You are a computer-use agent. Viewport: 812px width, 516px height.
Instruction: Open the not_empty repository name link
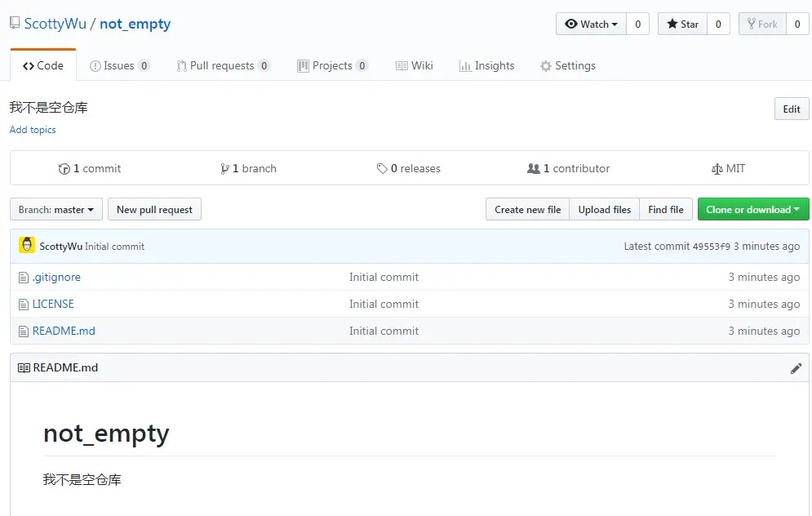click(x=135, y=24)
